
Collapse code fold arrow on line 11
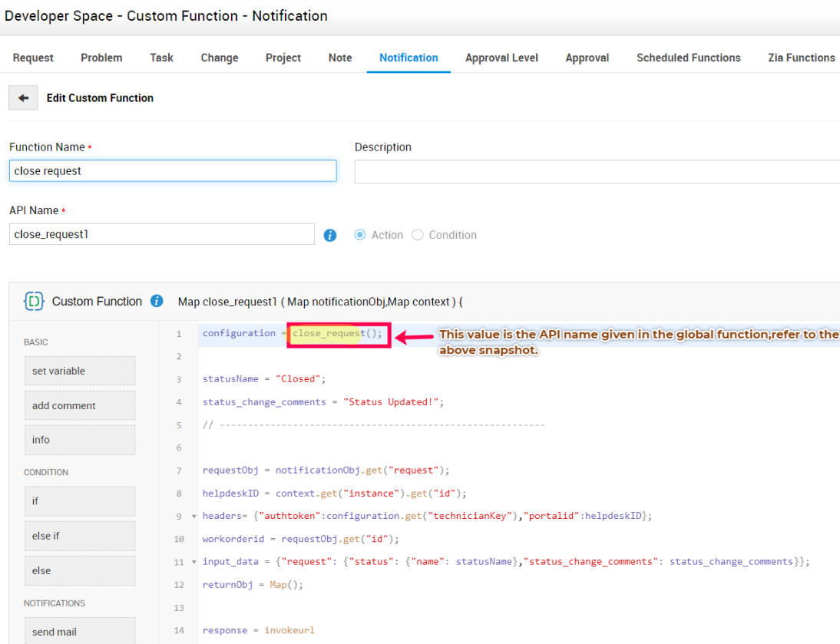click(x=193, y=562)
